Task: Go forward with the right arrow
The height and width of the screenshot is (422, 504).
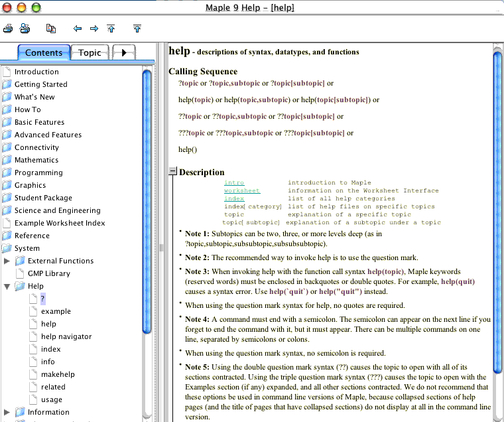Action: tap(94, 29)
